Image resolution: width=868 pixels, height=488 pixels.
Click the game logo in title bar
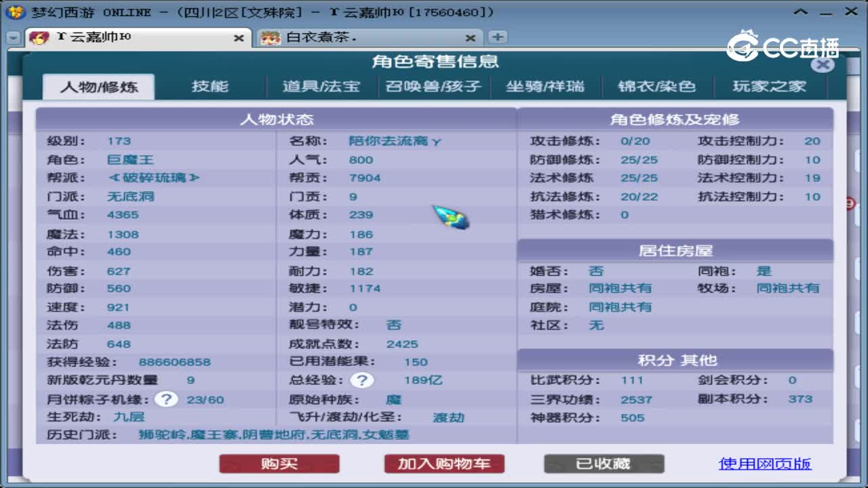click(14, 12)
